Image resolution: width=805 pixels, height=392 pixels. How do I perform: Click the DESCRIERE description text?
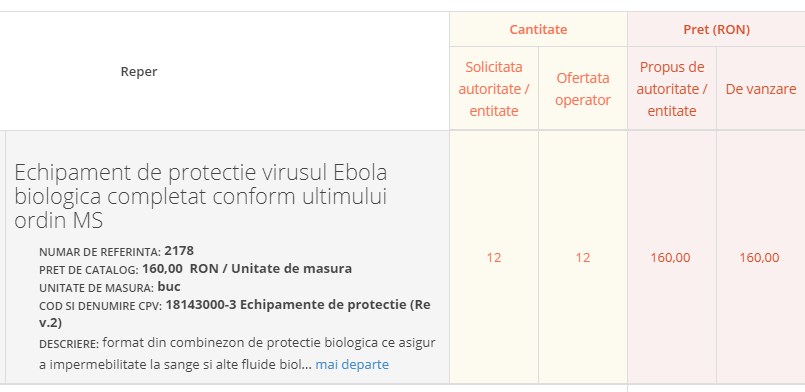tap(237, 354)
